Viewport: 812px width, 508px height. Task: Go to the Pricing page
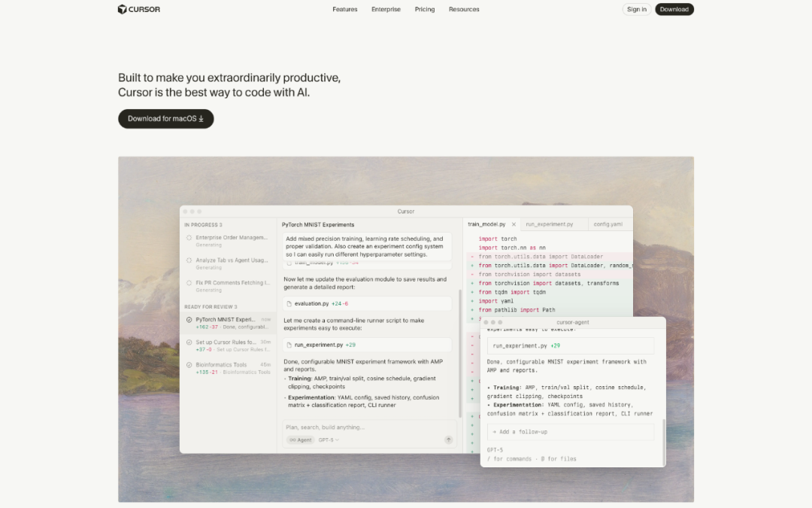coord(425,9)
